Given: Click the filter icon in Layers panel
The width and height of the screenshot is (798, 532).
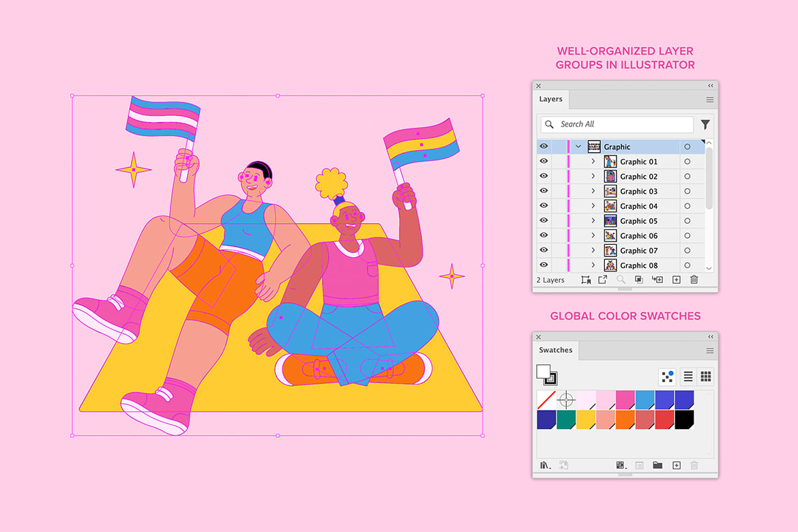Looking at the screenshot, I should [705, 124].
